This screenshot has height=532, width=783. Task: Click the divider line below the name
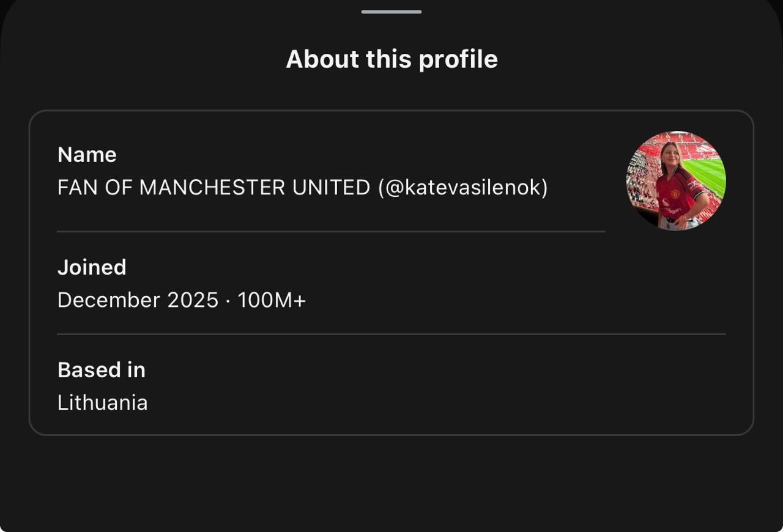pyautogui.click(x=330, y=232)
